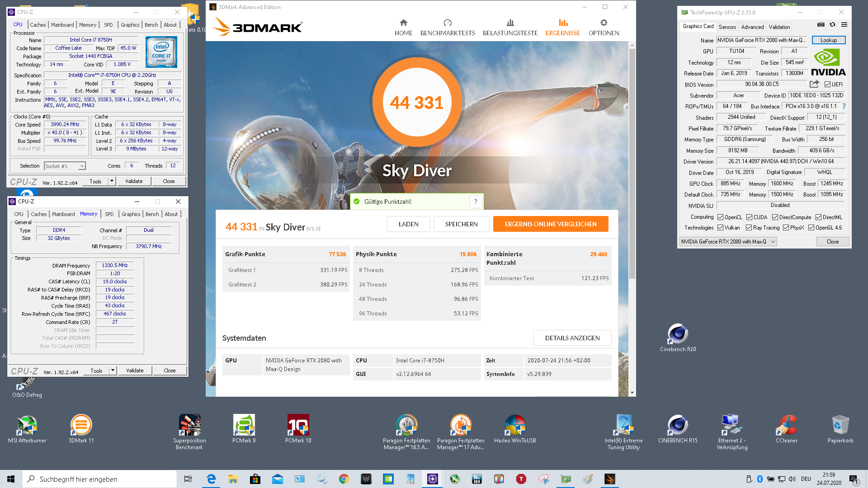Open the Socket #1 selection dropdown
This screenshot has height=488, width=868.
coord(65,166)
